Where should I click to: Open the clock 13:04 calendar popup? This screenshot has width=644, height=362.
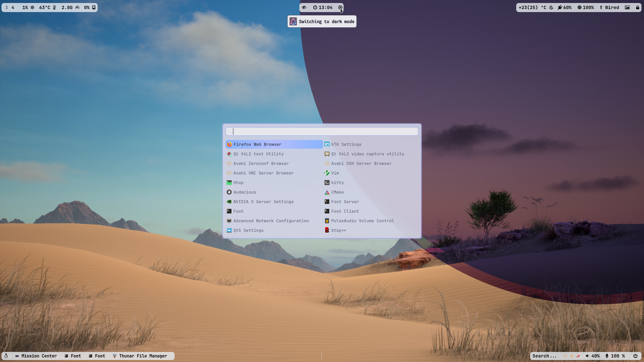323,8
